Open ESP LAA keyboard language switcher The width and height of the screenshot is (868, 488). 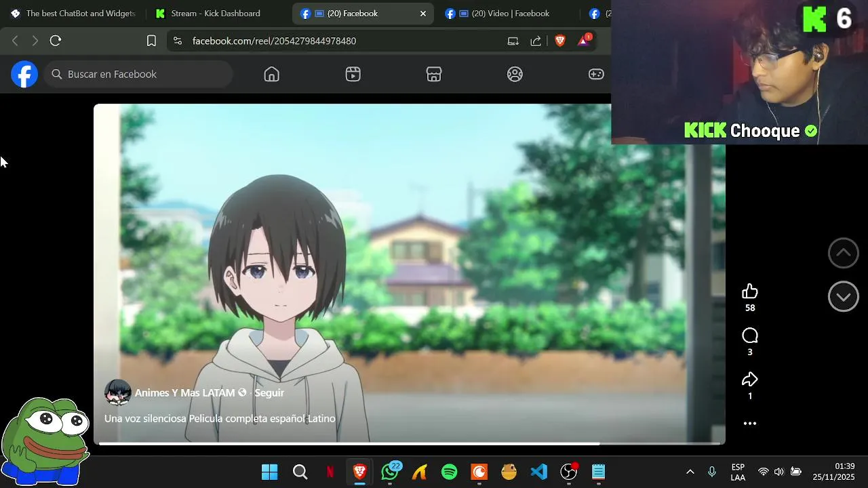(x=738, y=472)
